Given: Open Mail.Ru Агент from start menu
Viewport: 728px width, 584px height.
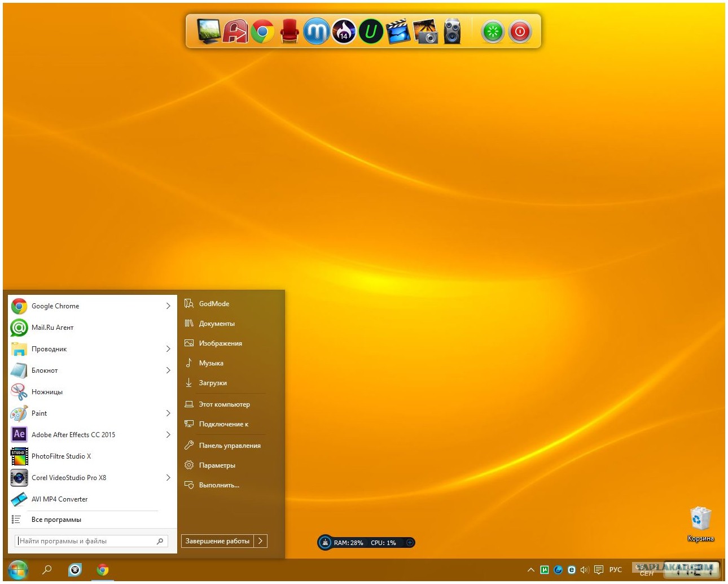Looking at the screenshot, I should coord(93,328).
